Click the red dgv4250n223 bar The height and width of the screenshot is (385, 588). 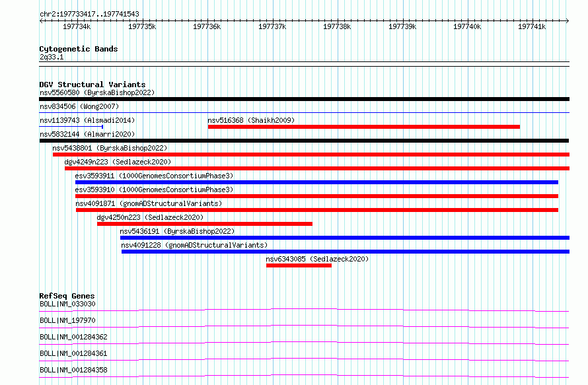(x=205, y=224)
